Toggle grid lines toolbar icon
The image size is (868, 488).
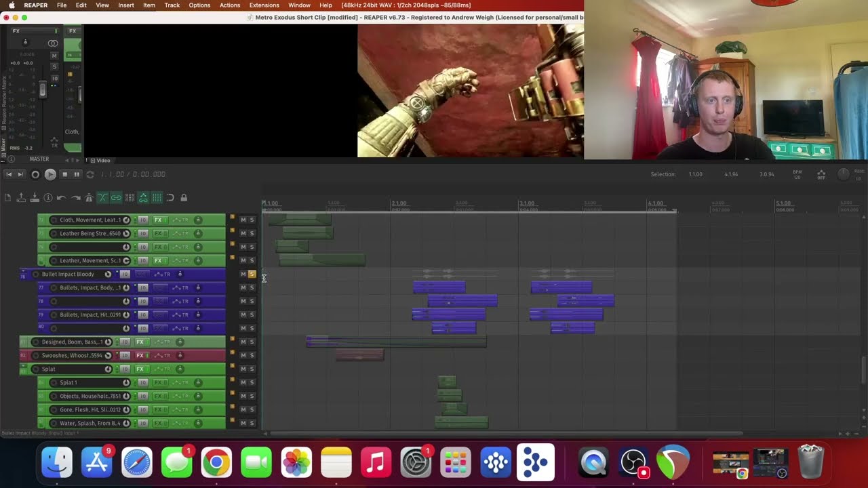coord(157,198)
